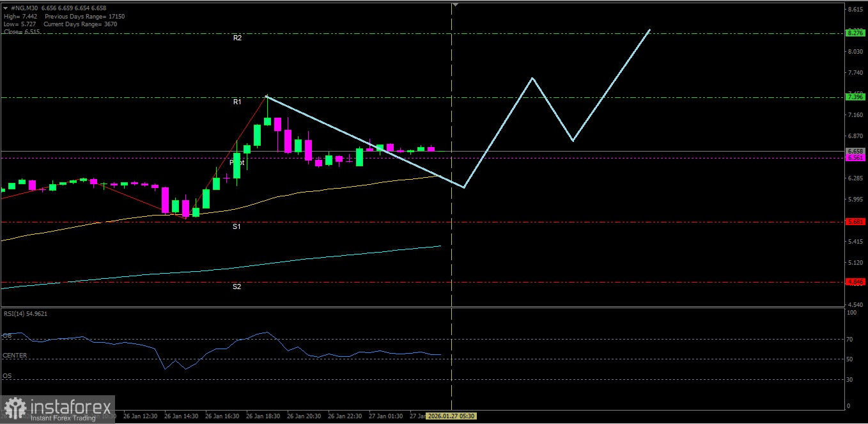The width and height of the screenshot is (868, 424).
Task: Click the highlighted 2026.01.27 05:30 date label
Action: (450, 416)
